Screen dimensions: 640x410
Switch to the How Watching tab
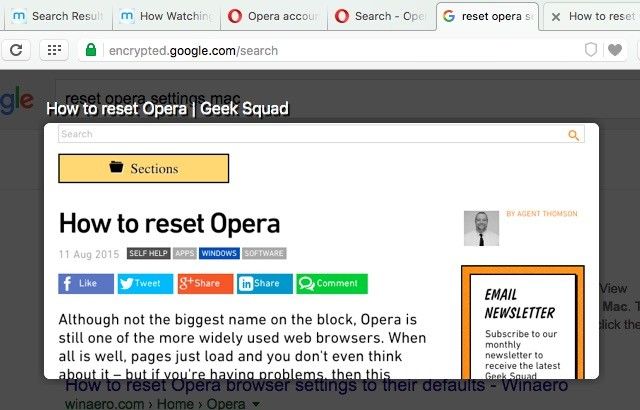pyautogui.click(x=165, y=16)
